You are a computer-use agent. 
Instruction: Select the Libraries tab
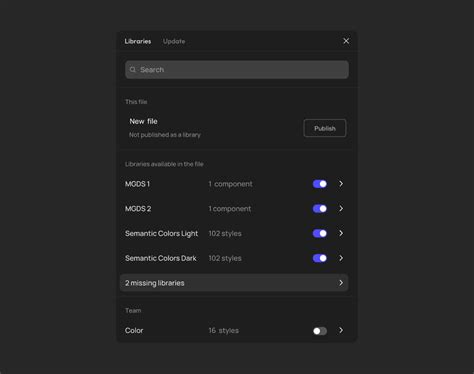point(138,41)
